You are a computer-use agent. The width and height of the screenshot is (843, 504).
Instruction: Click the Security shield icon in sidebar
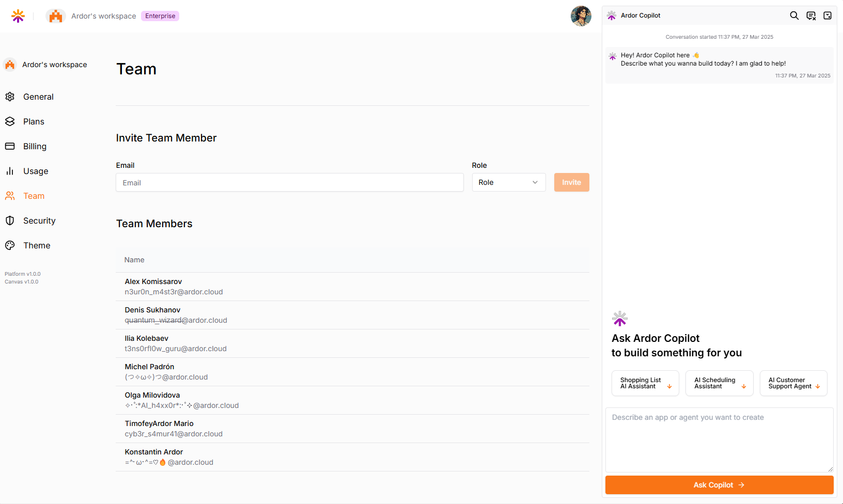pos(10,220)
